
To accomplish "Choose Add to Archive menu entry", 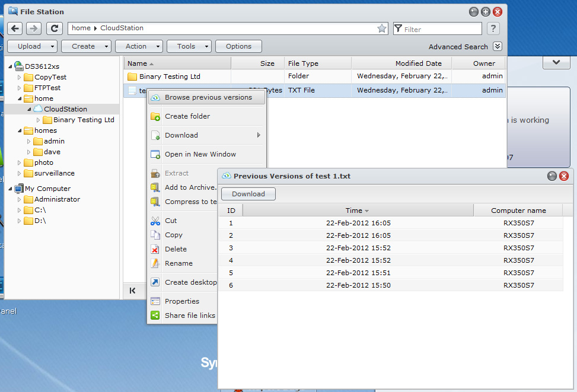I will [183, 187].
